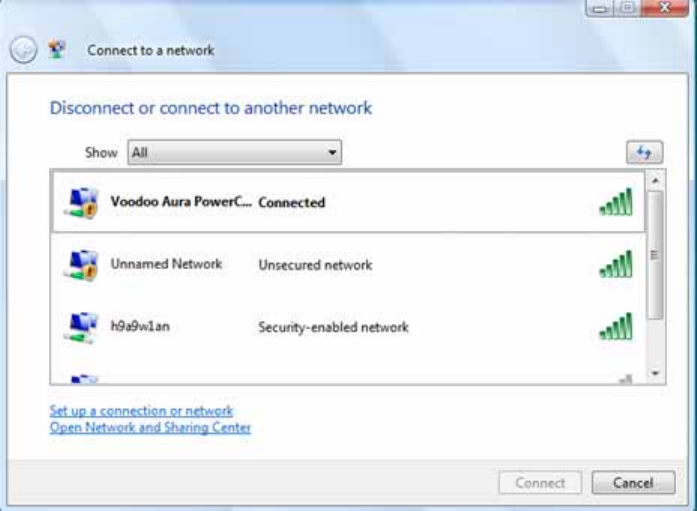
Task: Select the Voodoo Aura PowerC... network
Action: [180, 202]
